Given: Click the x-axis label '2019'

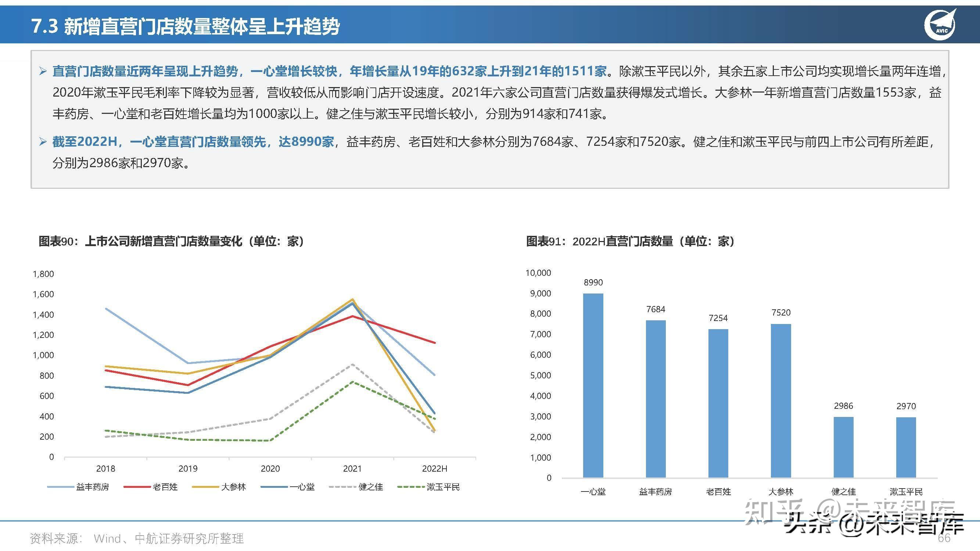Looking at the screenshot, I should (x=188, y=469).
